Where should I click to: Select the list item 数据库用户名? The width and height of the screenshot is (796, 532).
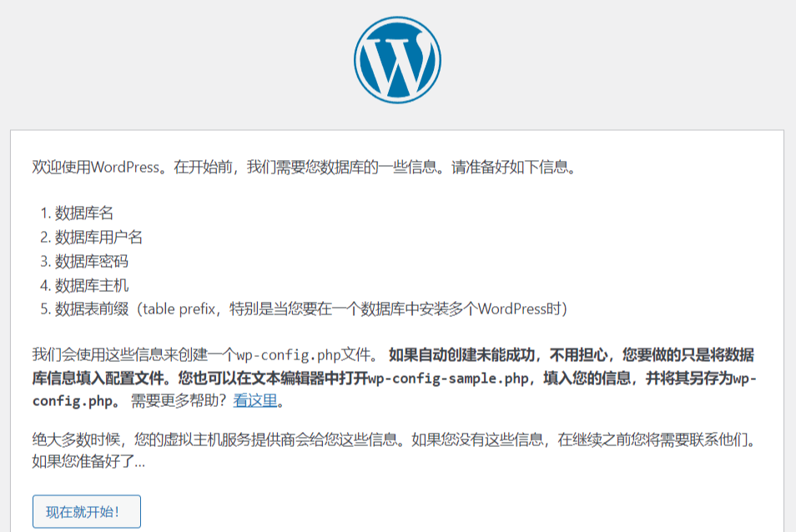[x=98, y=237]
